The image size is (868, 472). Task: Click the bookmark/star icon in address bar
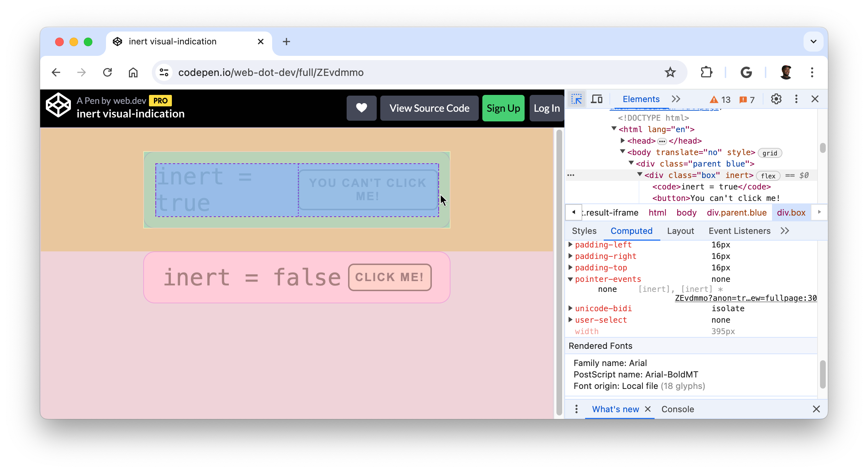(670, 72)
